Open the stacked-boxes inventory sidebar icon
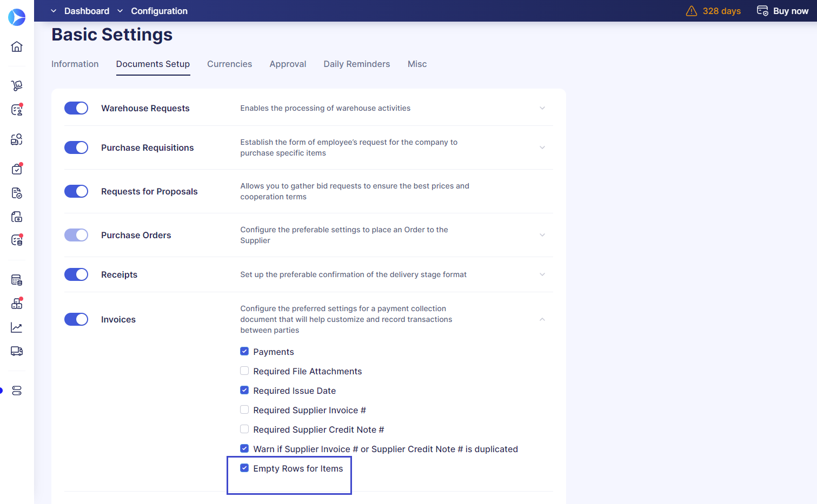The width and height of the screenshot is (817, 504). 17,304
